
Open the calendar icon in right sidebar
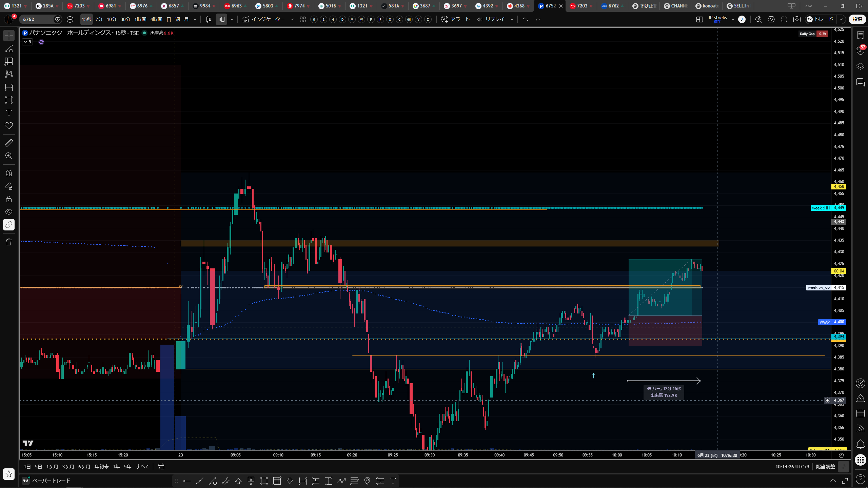(860, 413)
